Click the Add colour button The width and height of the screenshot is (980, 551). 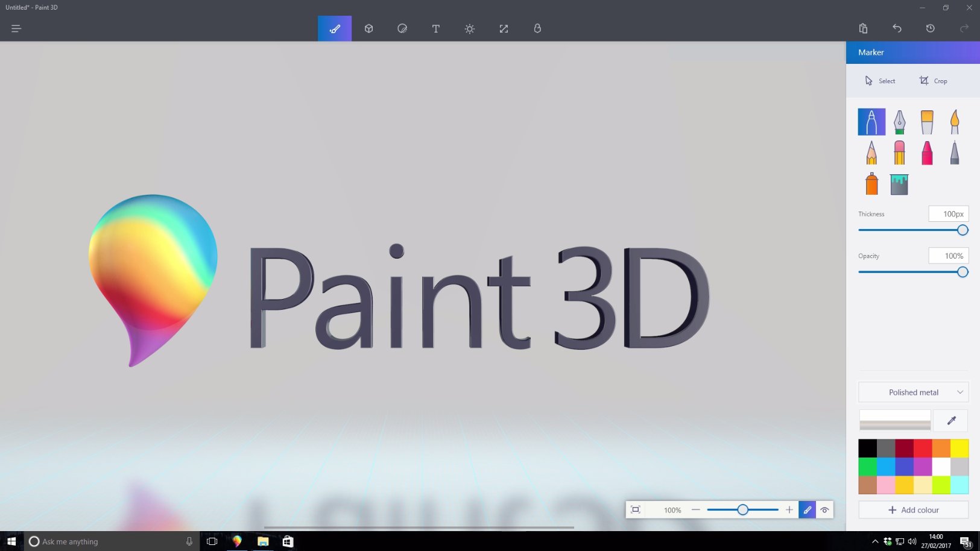(913, 510)
